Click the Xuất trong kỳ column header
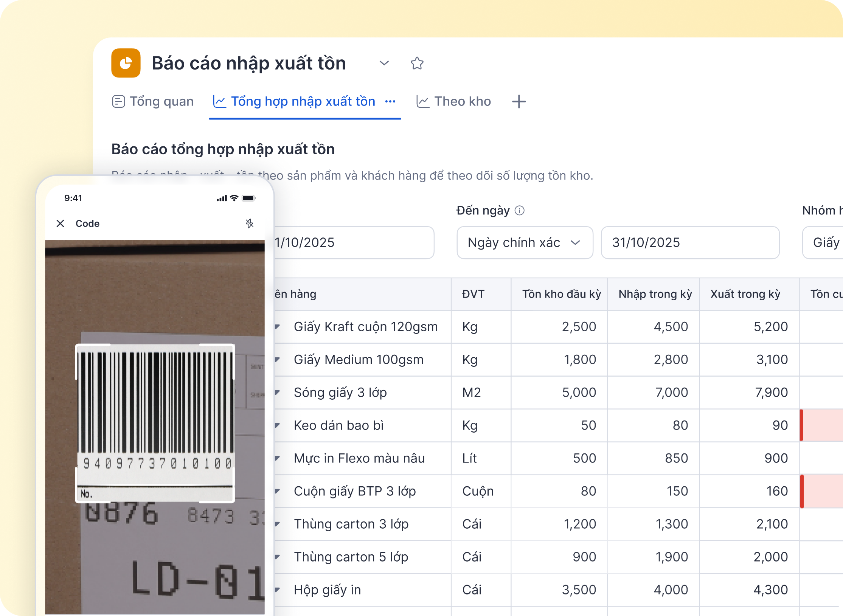This screenshot has width=843, height=616. coord(745,294)
